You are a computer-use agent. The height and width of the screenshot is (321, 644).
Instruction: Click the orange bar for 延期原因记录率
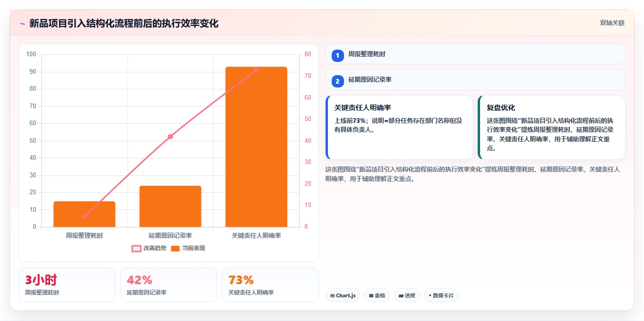pos(170,207)
